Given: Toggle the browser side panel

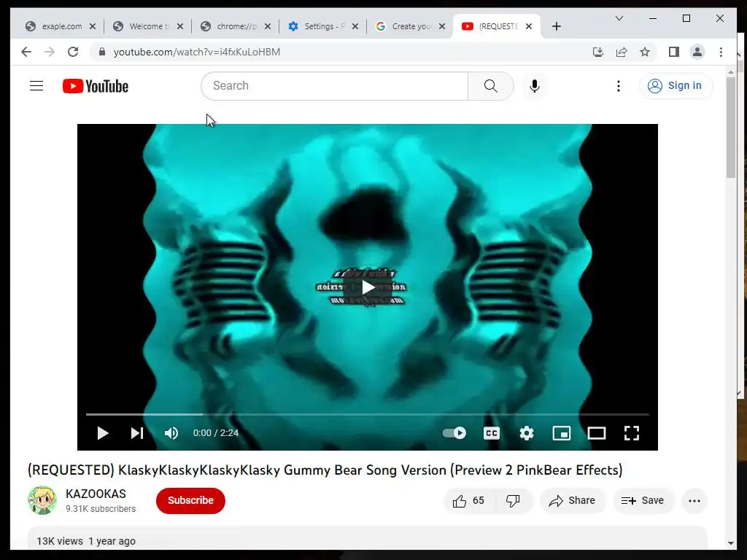Looking at the screenshot, I should click(673, 52).
